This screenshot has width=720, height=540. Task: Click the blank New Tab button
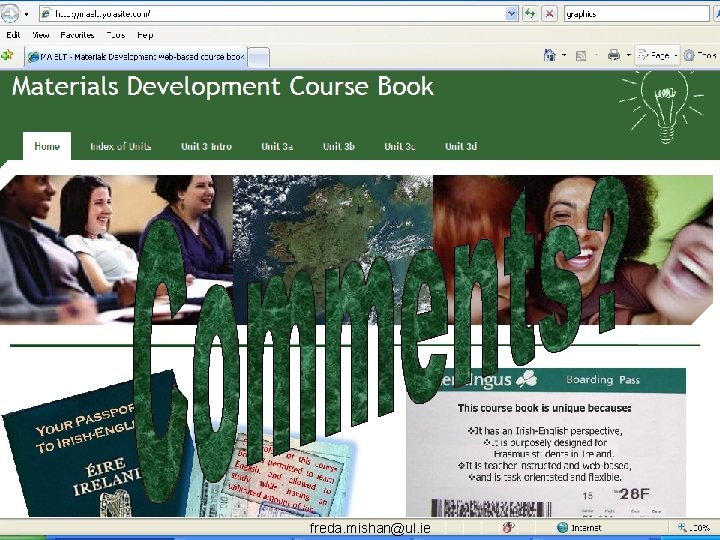[259, 57]
